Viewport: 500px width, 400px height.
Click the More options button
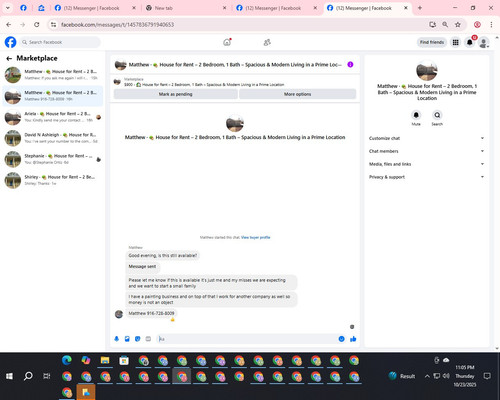297,94
